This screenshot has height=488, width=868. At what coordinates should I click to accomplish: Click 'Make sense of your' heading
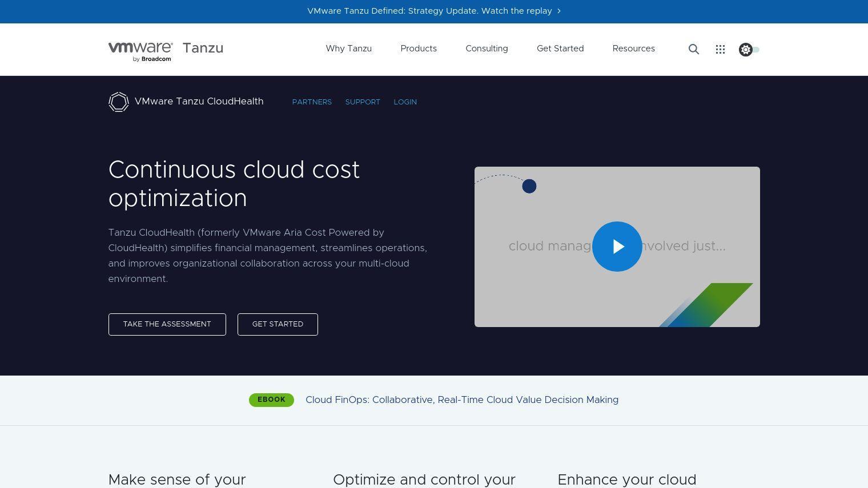pos(177,480)
